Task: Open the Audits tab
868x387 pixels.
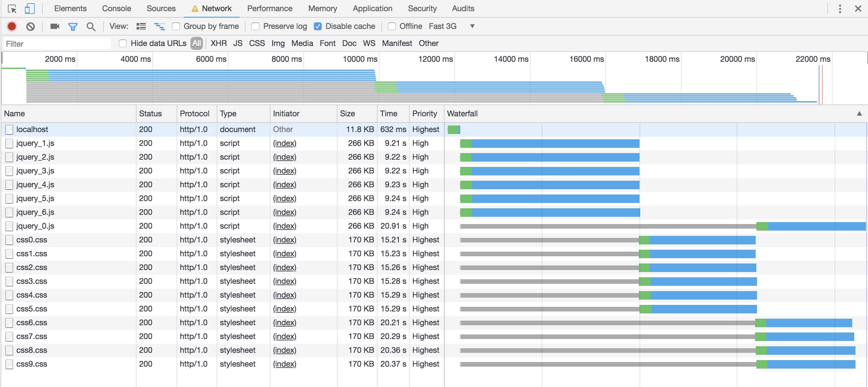Action: 463,9
